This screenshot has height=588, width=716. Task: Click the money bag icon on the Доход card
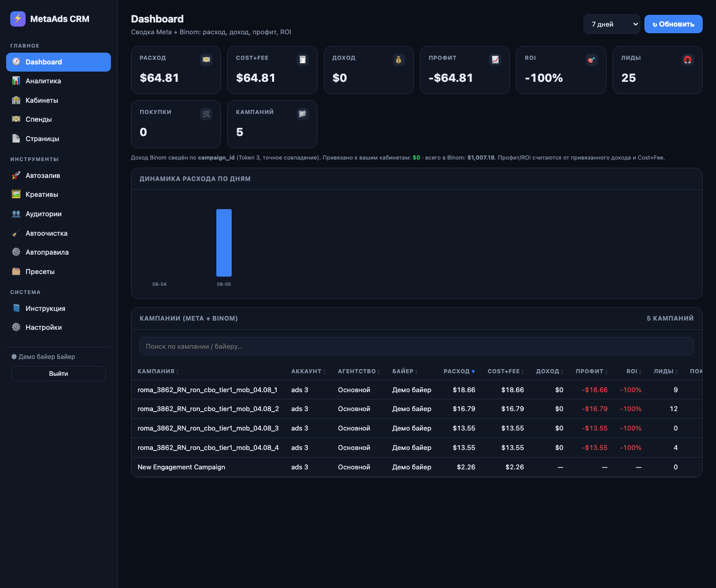click(x=399, y=60)
